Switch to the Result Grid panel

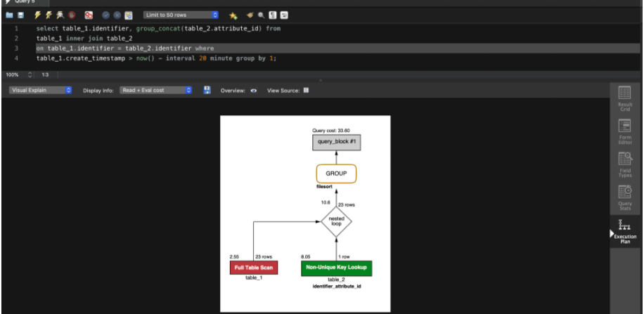(624, 98)
